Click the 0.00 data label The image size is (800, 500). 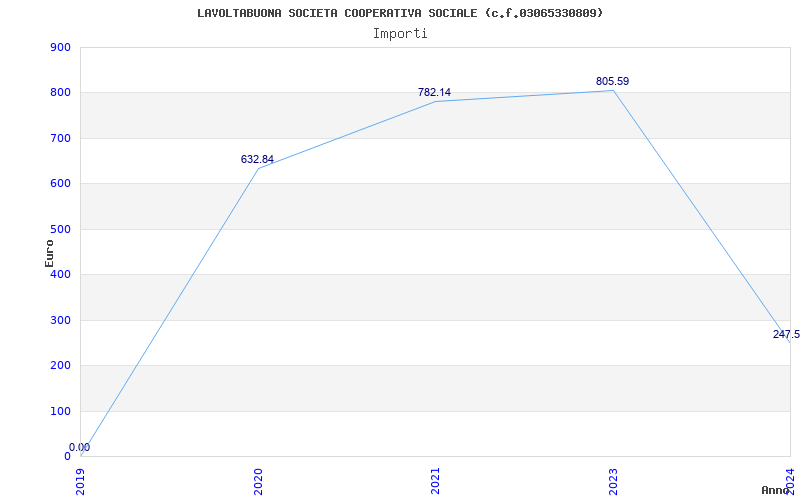pos(80,447)
